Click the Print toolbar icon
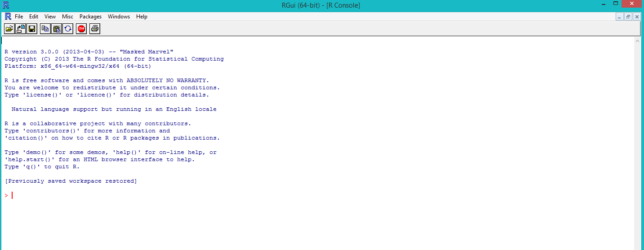 pos(95,29)
